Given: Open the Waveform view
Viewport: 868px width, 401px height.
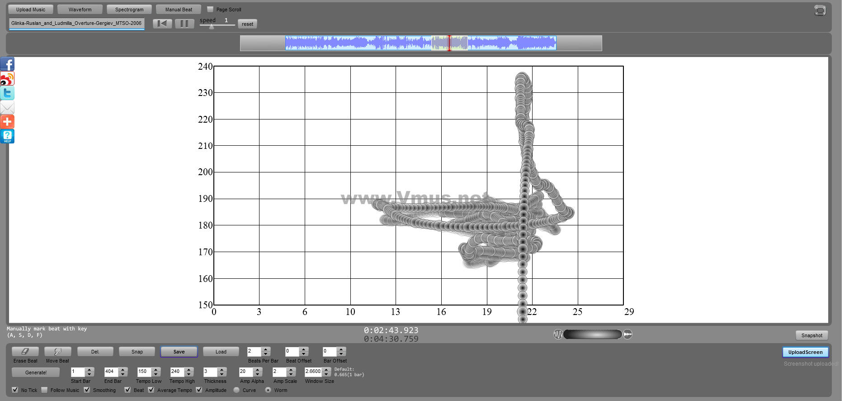Looking at the screenshot, I should (80, 10).
